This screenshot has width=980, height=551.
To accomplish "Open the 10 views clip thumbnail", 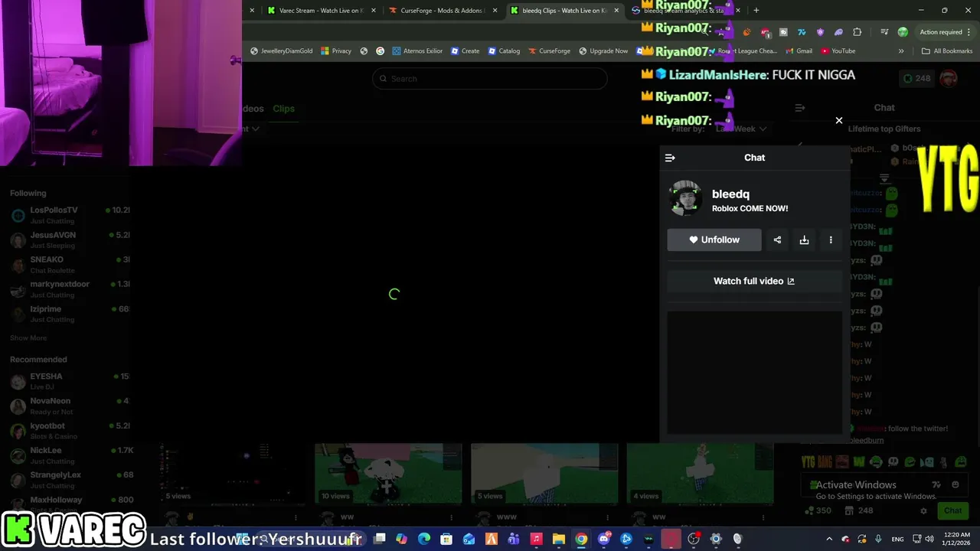I will coord(388,474).
